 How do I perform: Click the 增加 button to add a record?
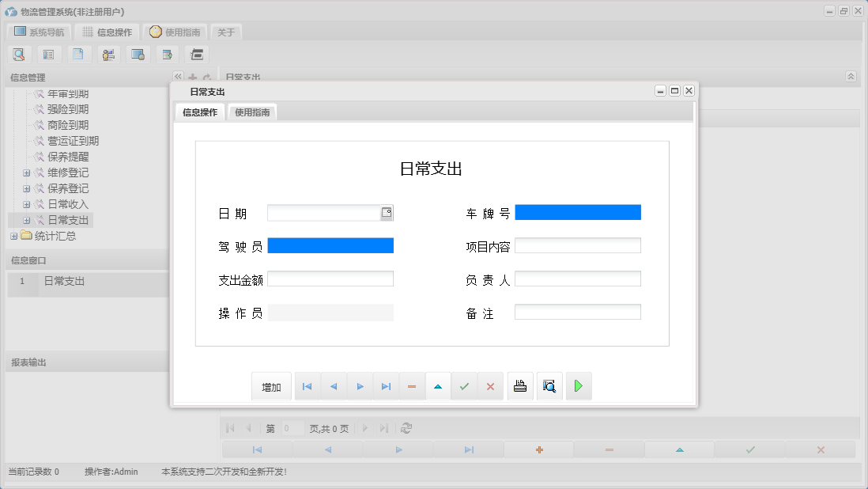pos(271,386)
